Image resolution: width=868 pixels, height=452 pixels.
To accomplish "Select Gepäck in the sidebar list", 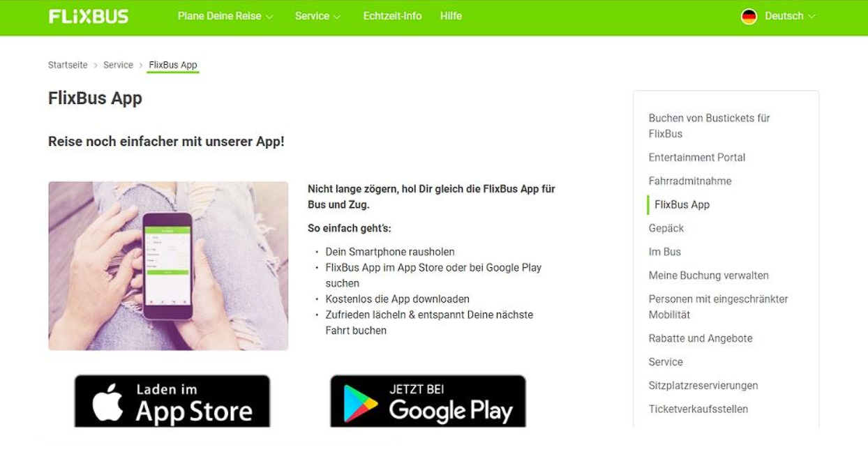I will 666,229.
